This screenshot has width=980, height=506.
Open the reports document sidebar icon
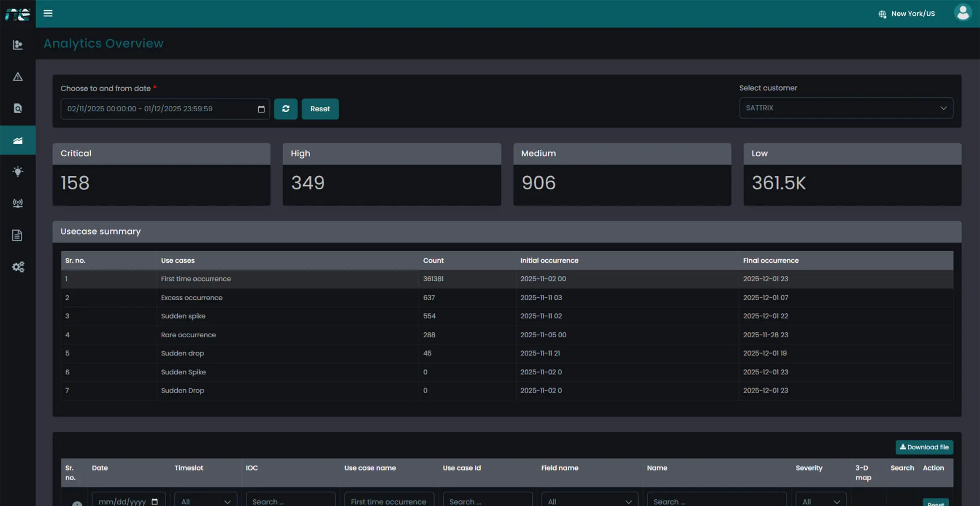(x=18, y=235)
